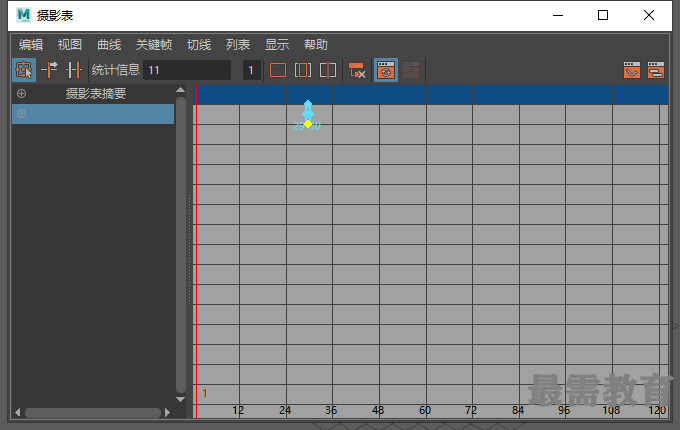This screenshot has width=680, height=430.
Task: Open the Graph Editor icon
Action: click(x=632, y=70)
